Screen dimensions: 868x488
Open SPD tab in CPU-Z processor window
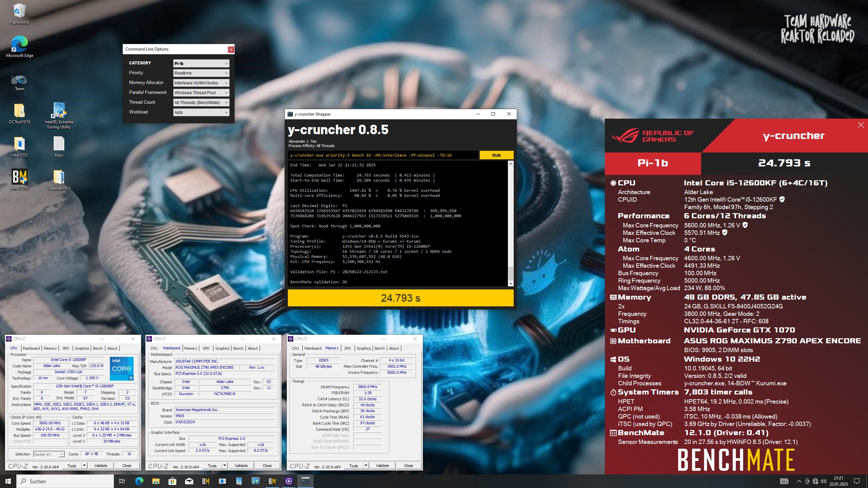tap(65, 348)
